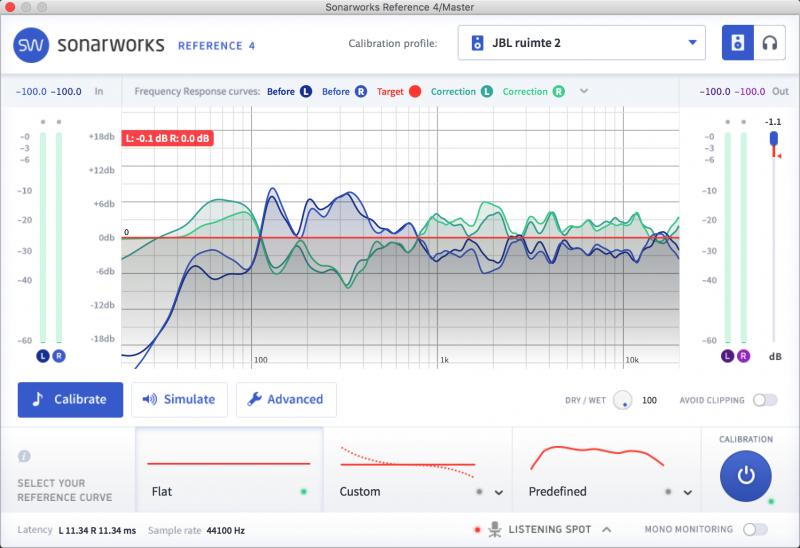The width and height of the screenshot is (800, 548).
Task: Click input meter R badge
Action: coord(59,356)
